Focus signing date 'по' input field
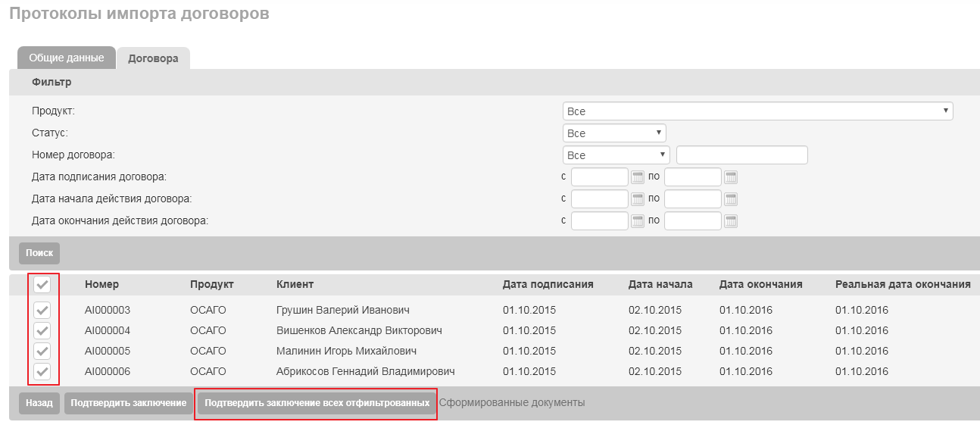The width and height of the screenshot is (980, 425). (x=693, y=177)
